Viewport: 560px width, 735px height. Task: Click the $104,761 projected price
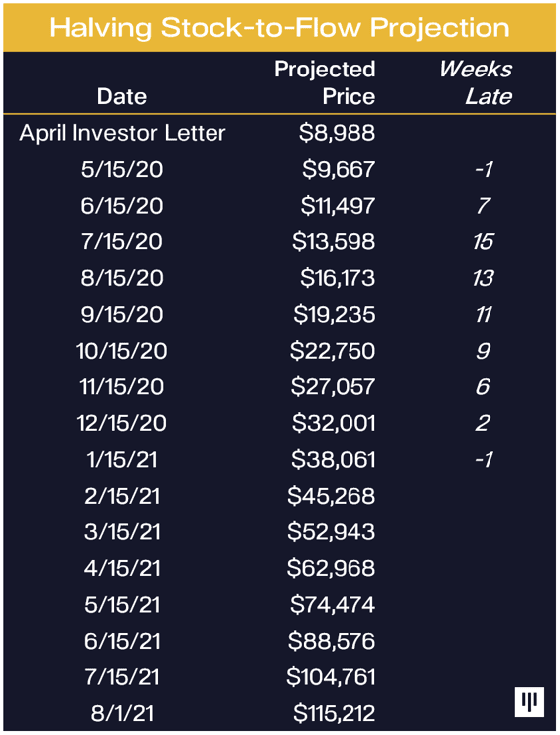[331, 677]
